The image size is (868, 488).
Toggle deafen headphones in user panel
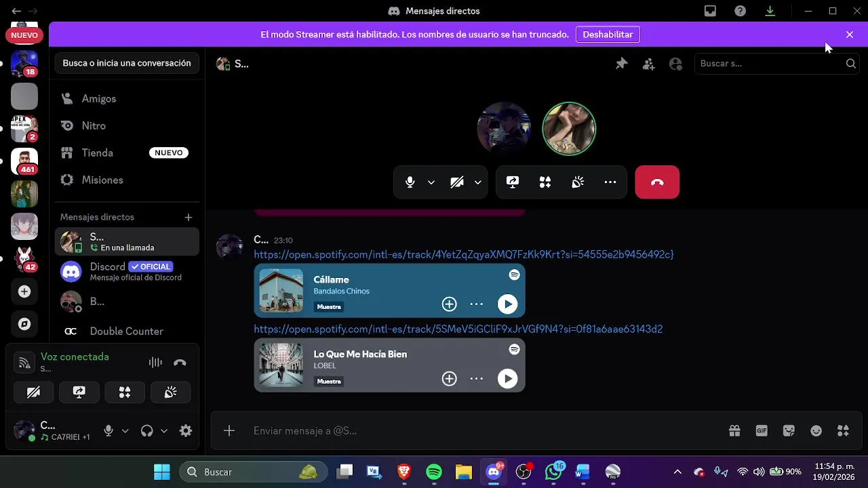coord(146,431)
